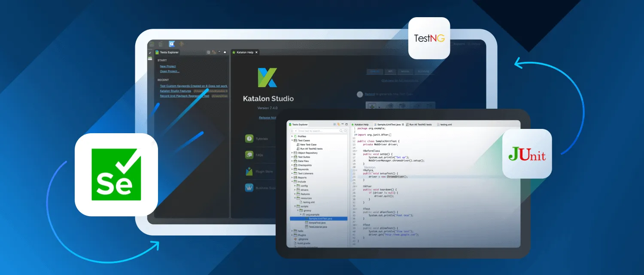The height and width of the screenshot is (275, 644).
Task: Open recent Record And Playback Regression Test
Action: click(x=185, y=96)
